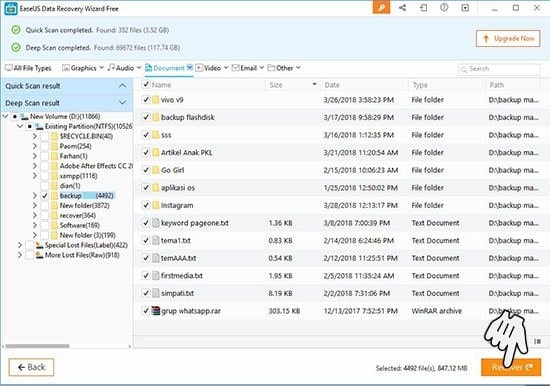Open the share icon in title bar
This screenshot has width=550, height=386.
pyautogui.click(x=402, y=7)
